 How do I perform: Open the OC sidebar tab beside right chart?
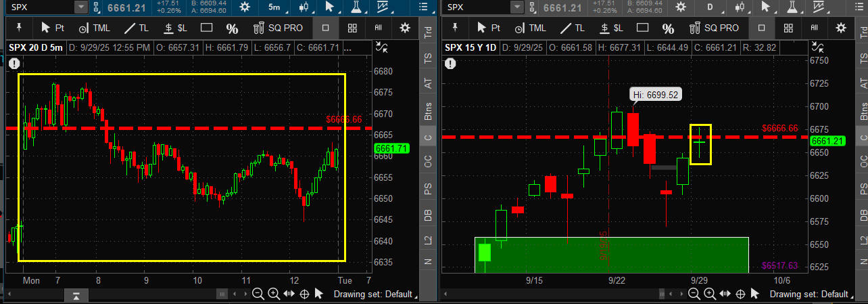pyautogui.click(x=863, y=161)
